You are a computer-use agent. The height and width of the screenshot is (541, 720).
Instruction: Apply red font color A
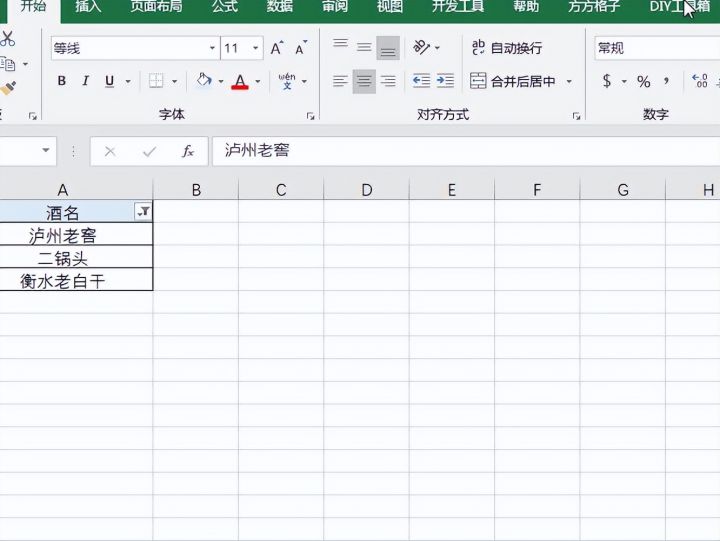point(240,82)
